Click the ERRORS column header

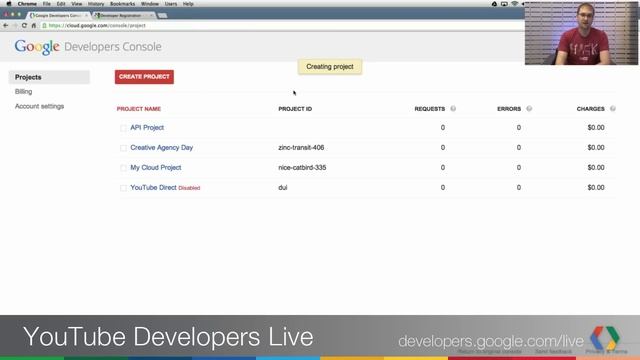[x=509, y=109]
